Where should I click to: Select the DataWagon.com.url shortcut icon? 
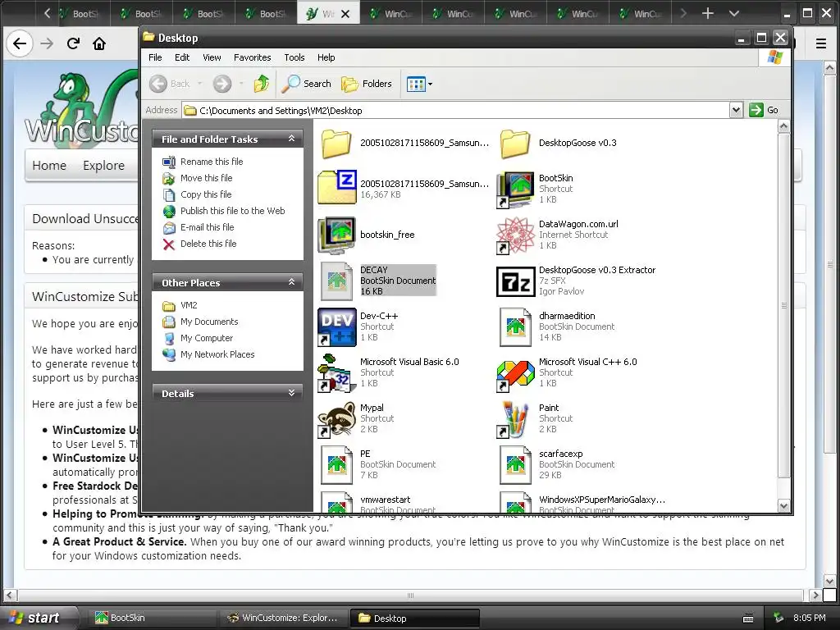(x=515, y=235)
